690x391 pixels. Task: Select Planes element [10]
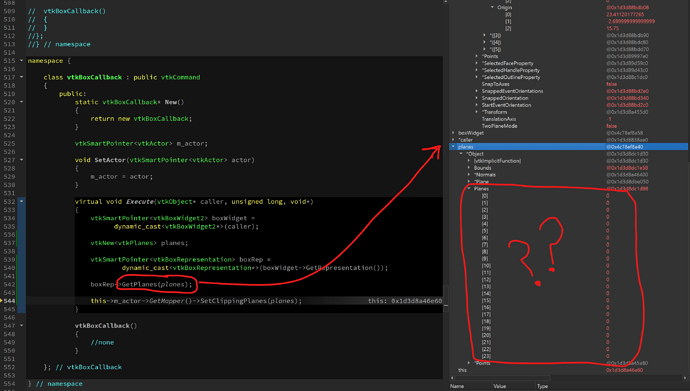pyautogui.click(x=569, y=266)
